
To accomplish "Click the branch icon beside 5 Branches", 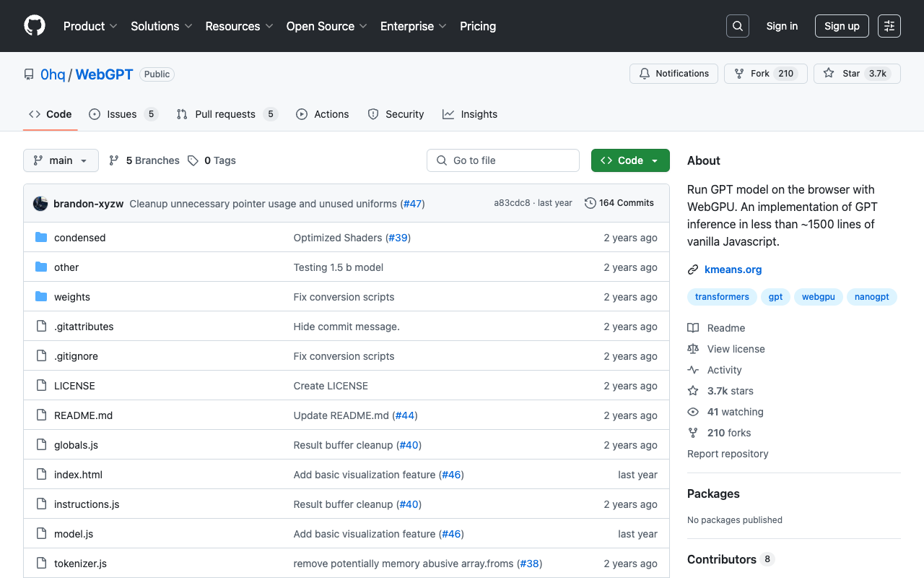I will click(114, 160).
